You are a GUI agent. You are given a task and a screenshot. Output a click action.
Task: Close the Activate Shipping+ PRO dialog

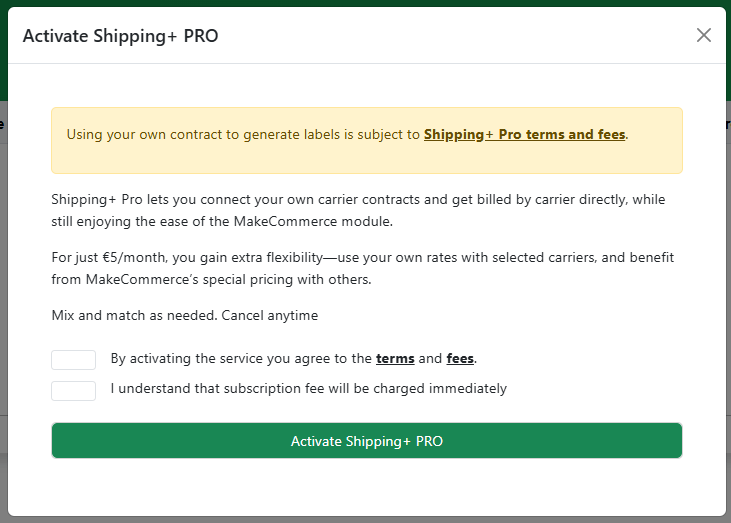tap(704, 35)
